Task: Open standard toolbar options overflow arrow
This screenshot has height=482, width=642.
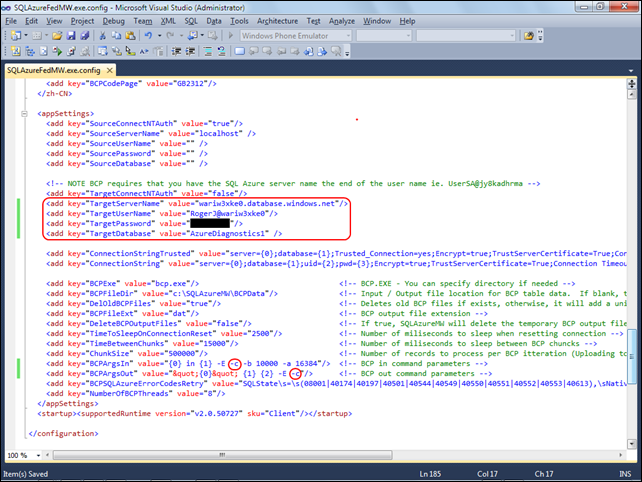Action: click(540, 36)
